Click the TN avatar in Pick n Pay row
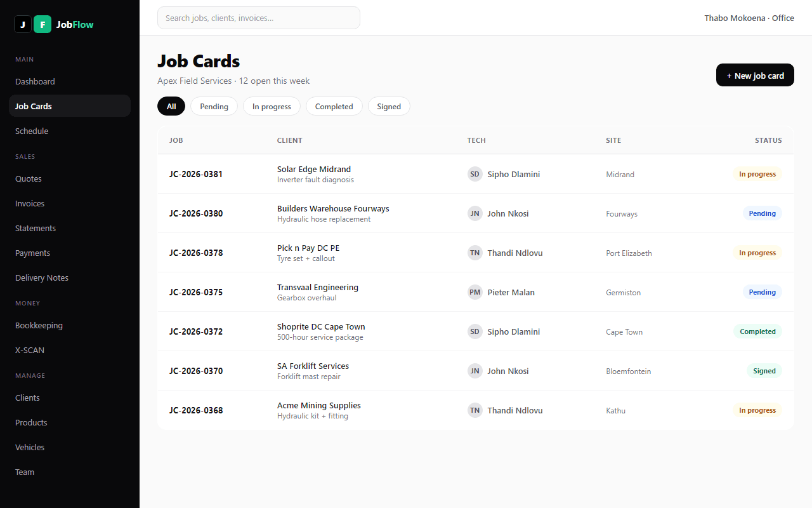The height and width of the screenshot is (508, 812). pos(475,253)
